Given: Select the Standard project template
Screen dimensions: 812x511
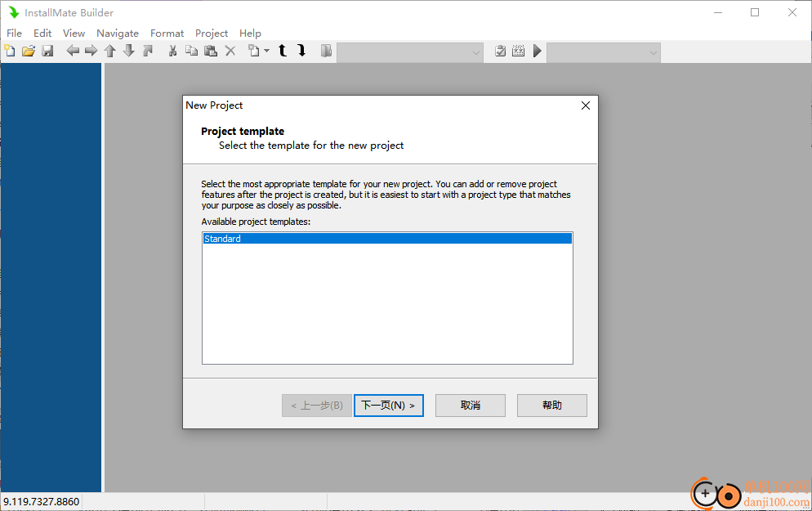Looking at the screenshot, I should click(x=387, y=239).
